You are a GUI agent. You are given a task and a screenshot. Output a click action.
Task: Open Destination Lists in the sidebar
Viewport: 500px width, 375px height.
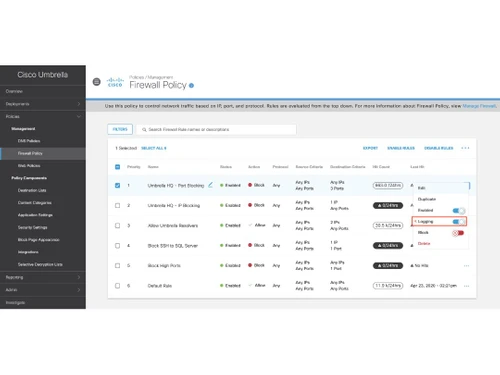(32, 190)
